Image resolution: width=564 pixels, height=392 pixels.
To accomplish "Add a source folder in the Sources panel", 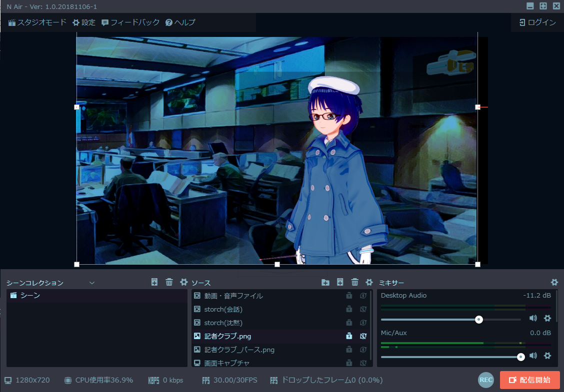I will 325,283.
